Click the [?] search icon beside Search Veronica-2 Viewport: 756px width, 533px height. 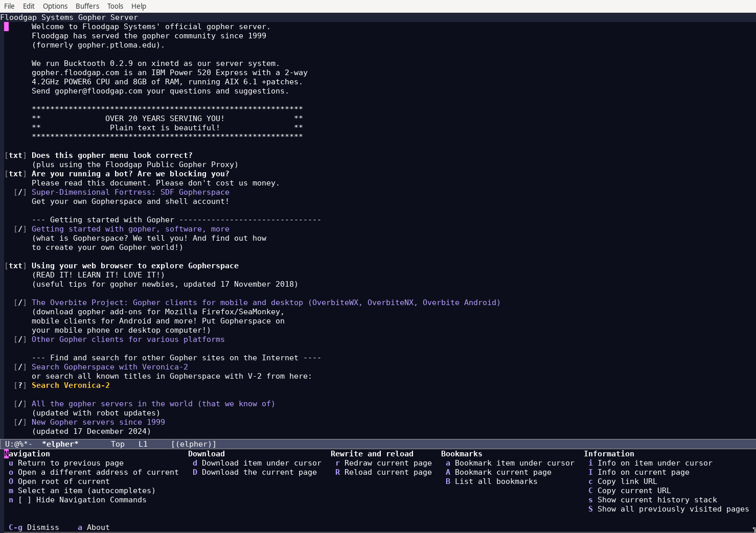point(20,385)
